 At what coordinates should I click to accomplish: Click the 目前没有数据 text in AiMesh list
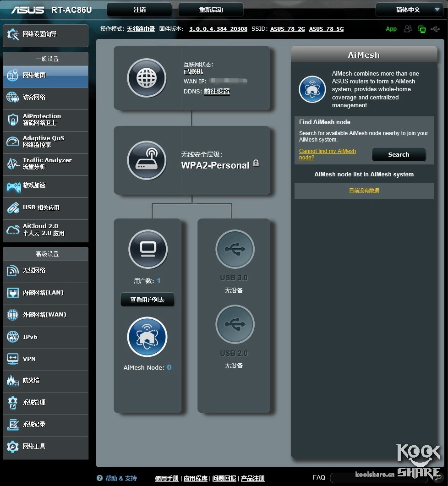click(364, 191)
